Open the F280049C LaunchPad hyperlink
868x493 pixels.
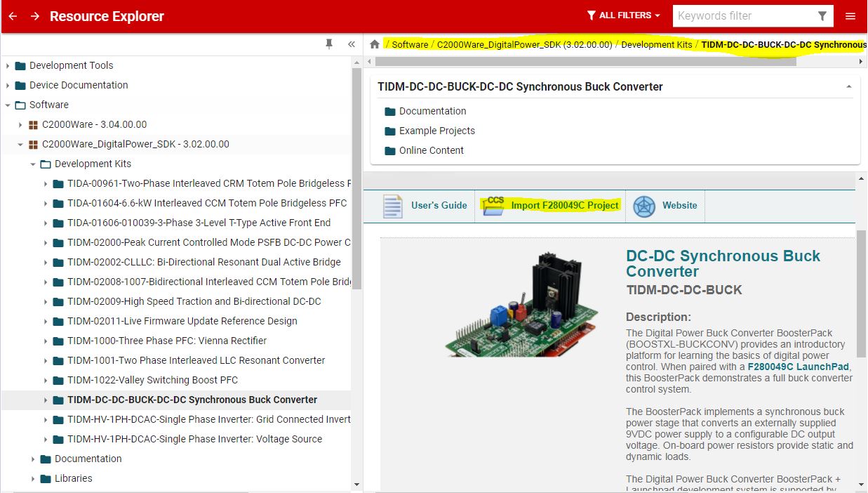(799, 367)
